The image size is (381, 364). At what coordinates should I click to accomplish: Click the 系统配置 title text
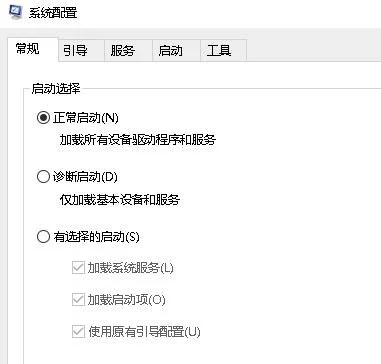(53, 13)
